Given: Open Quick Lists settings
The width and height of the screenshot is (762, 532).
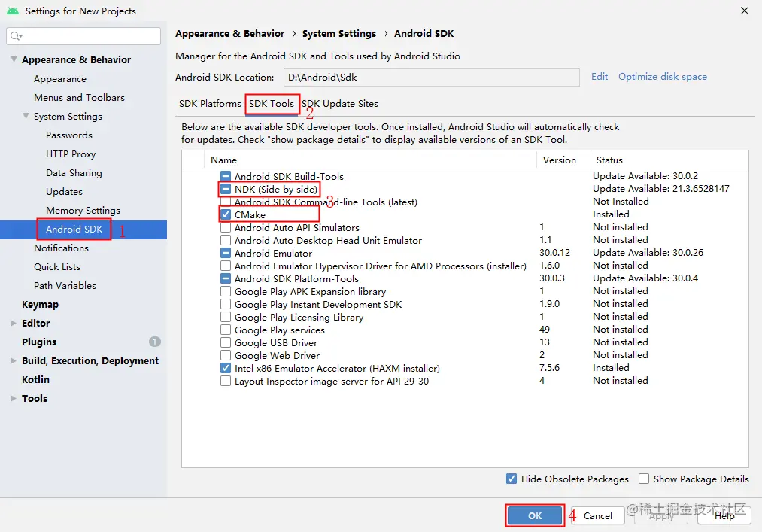Looking at the screenshot, I should tap(57, 266).
